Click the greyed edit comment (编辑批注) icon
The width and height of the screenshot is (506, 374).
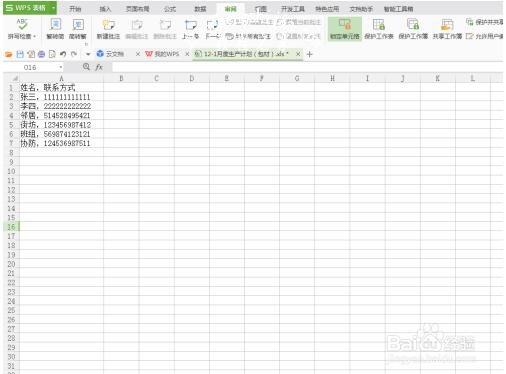click(x=137, y=25)
